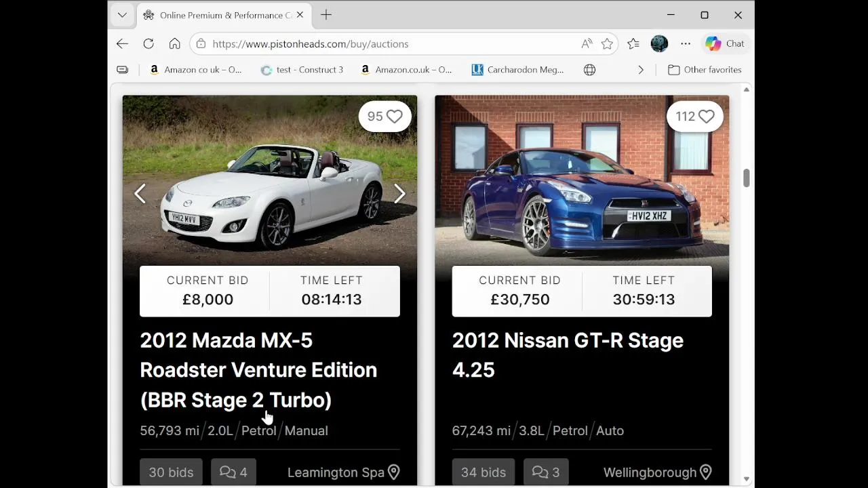Close the Online Premium & Performance tab

click(300, 15)
